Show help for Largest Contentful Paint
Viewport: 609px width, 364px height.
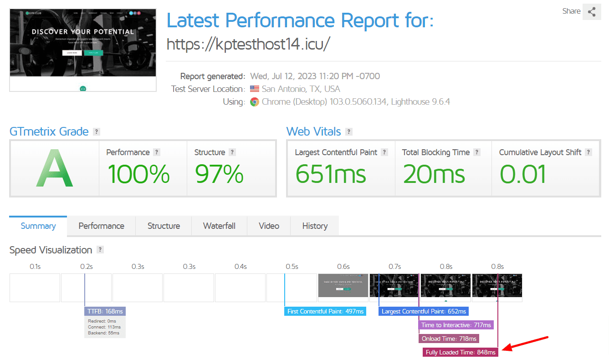[x=384, y=152]
